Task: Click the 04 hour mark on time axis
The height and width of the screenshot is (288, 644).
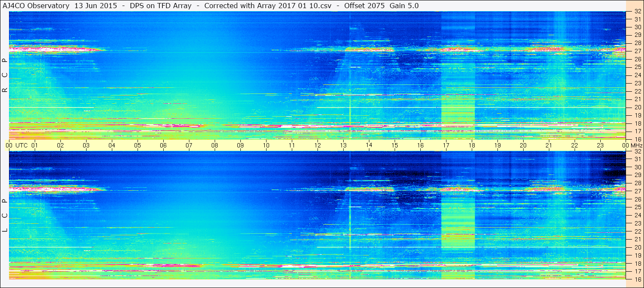Action: click(112, 145)
